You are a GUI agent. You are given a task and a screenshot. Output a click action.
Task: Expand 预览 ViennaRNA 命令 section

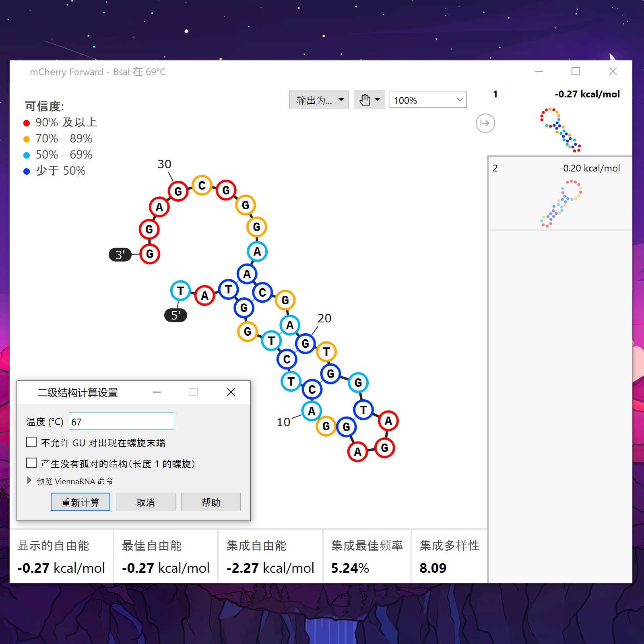tap(29, 480)
